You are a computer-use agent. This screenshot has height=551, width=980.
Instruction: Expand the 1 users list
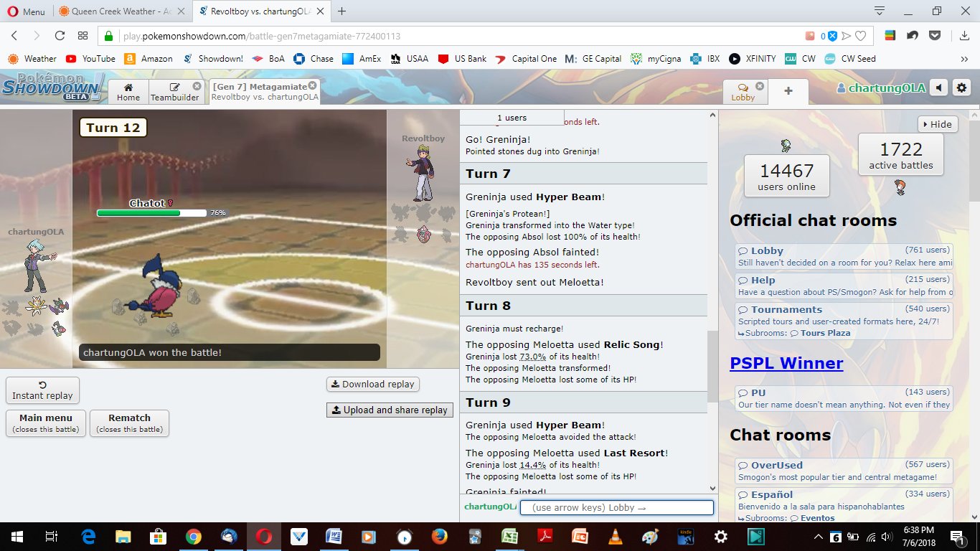coord(512,118)
